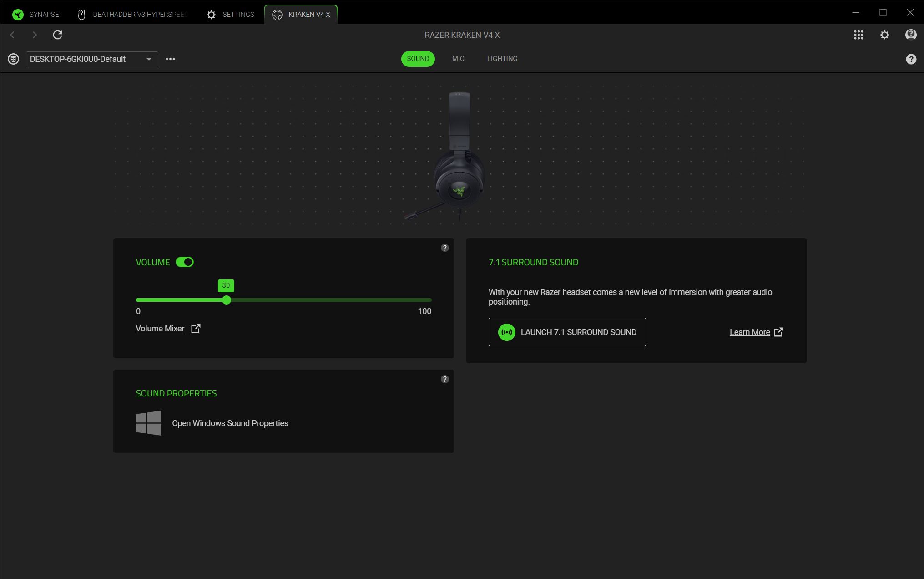Click the feedback headset icon at top right
The image size is (924, 579).
(911, 35)
